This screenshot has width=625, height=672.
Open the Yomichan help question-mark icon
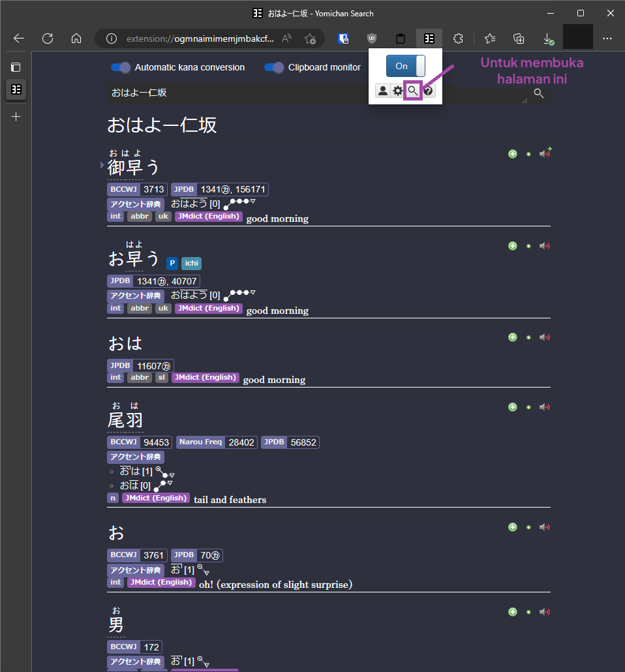pos(428,91)
